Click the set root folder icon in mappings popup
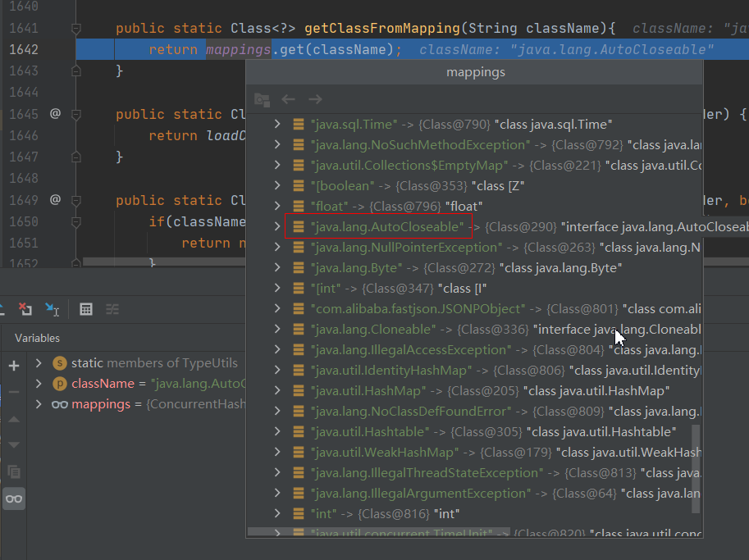The height and width of the screenshot is (560, 749). click(x=262, y=99)
